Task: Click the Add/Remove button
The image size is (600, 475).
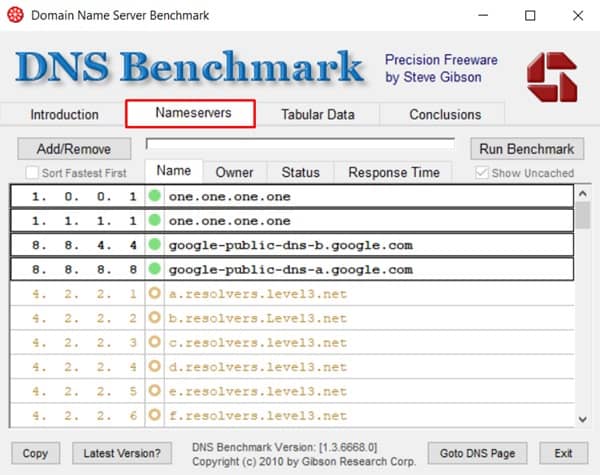Action: click(74, 149)
